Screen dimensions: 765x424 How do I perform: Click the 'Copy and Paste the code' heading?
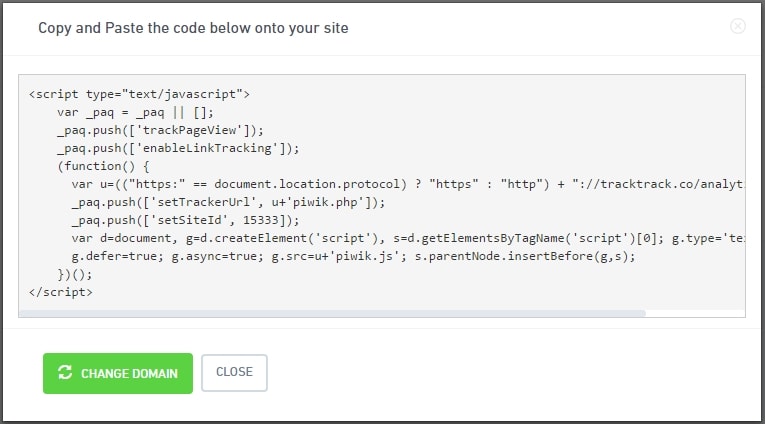coord(193,28)
